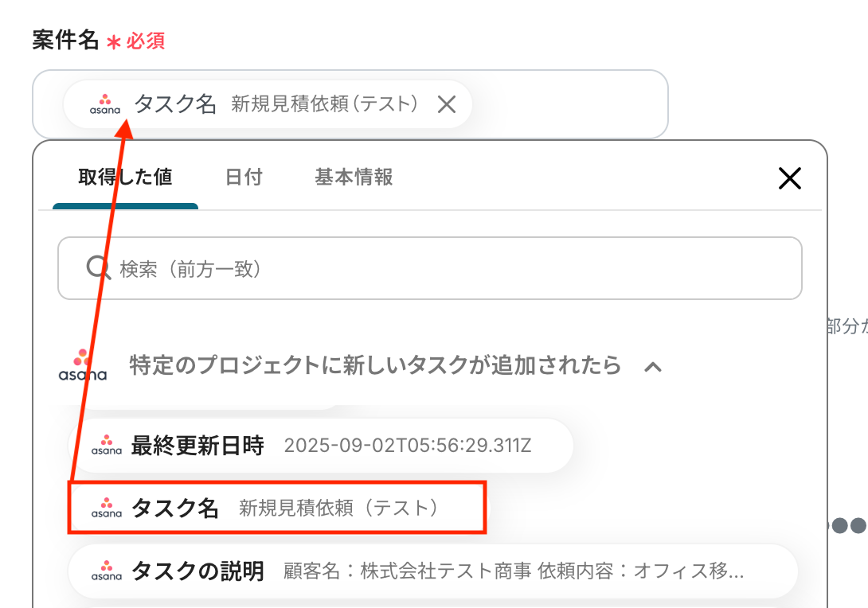The height and width of the screenshot is (608, 868).
Task: Click the search magnifier icon
Action: click(98, 268)
